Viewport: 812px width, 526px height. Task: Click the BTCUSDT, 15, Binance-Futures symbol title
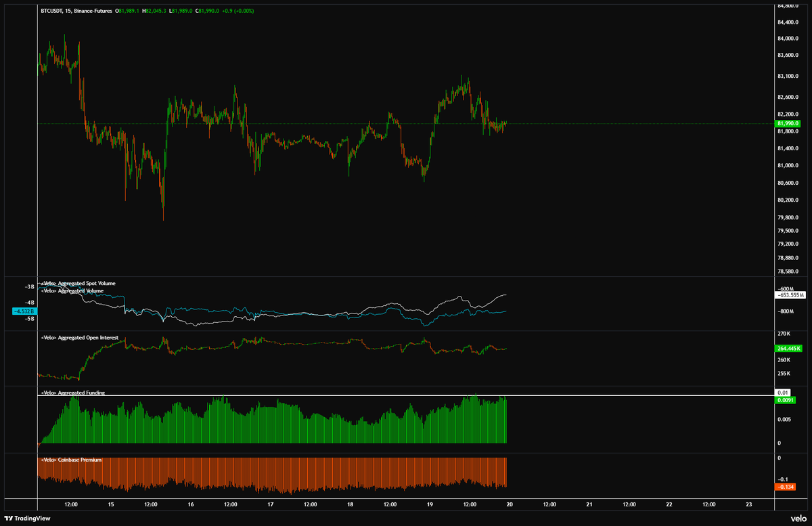click(76, 12)
